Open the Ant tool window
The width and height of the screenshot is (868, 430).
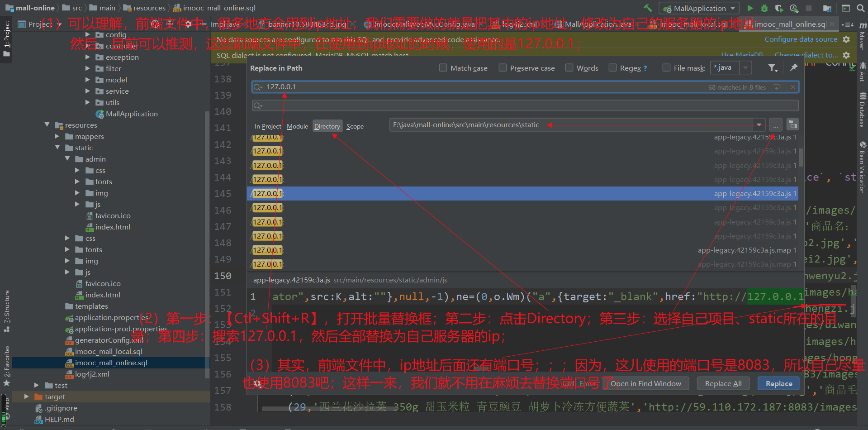point(863,72)
